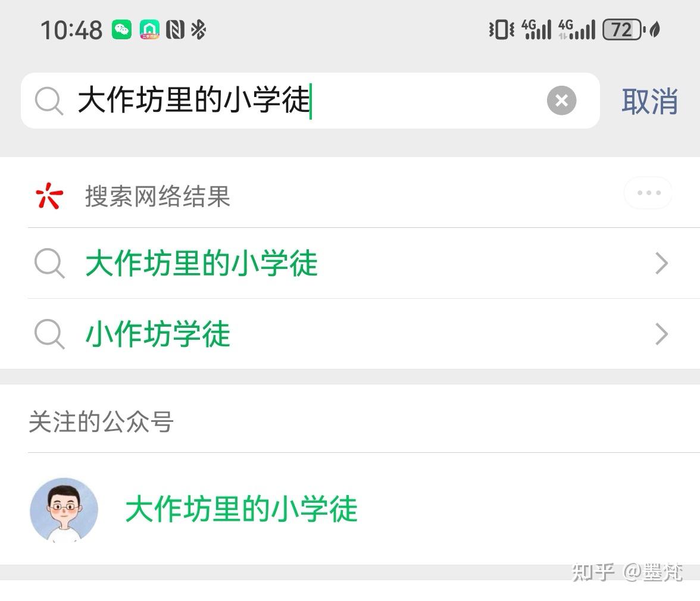Image resolution: width=700 pixels, height=601 pixels.
Task: Expand chevron for 小作坊学徒 suggestion
Action: click(662, 334)
